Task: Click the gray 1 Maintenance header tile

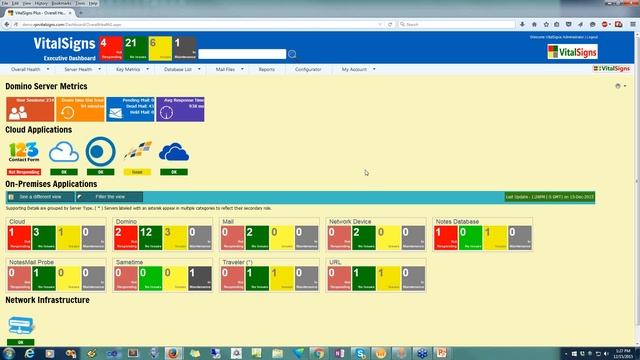Action: (185, 48)
